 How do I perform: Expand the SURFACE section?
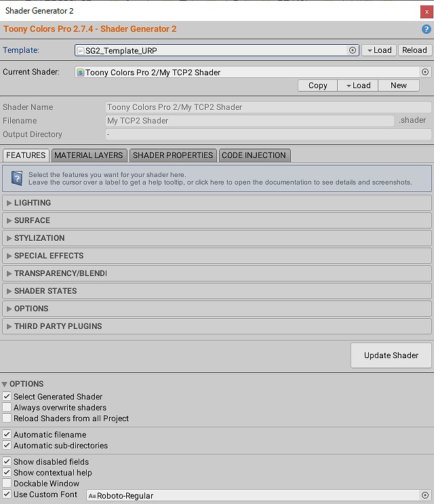pos(217,220)
